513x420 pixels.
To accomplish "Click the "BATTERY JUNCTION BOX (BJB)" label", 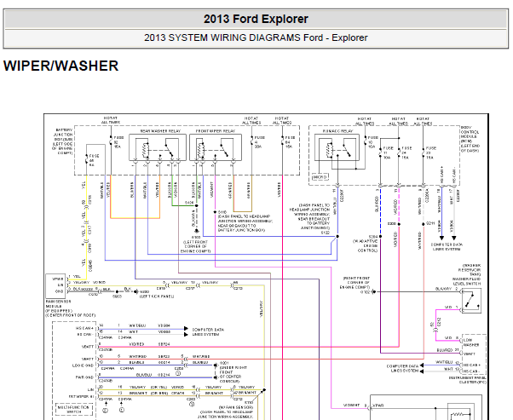I will (63, 135).
